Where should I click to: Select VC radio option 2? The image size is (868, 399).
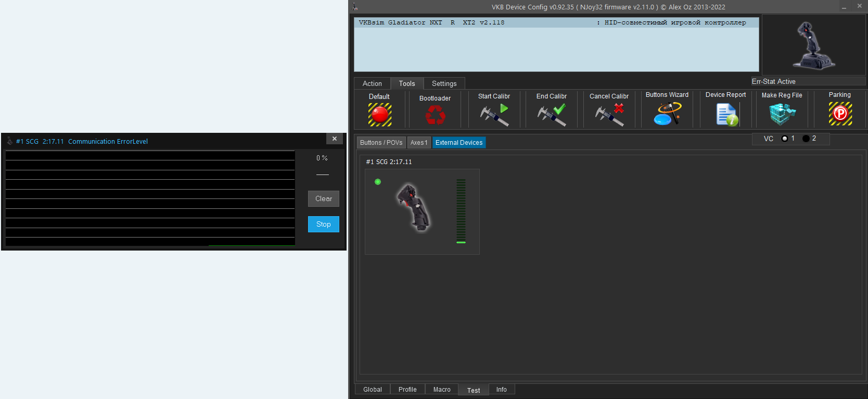coord(806,139)
